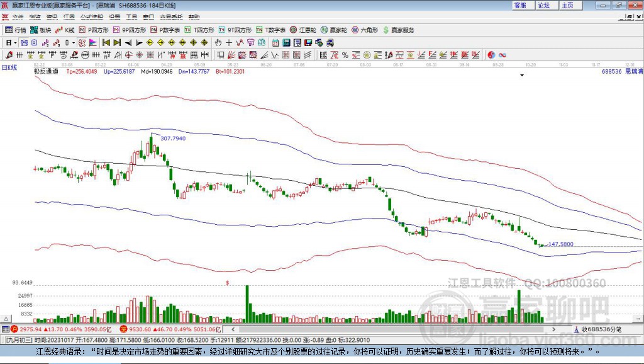Viewport: 644px width, 364px height.
Task: Click the blue infinity symbol icon
Action: 502,55
